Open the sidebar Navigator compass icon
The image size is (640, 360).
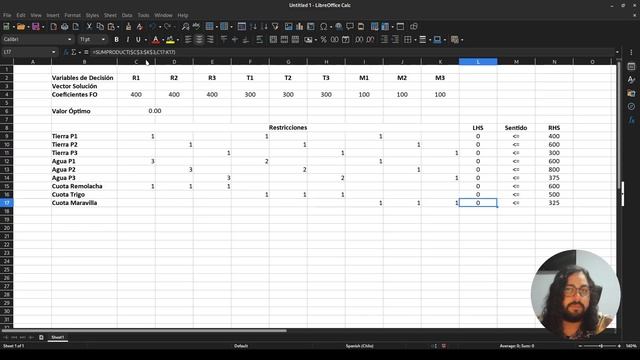click(x=631, y=107)
